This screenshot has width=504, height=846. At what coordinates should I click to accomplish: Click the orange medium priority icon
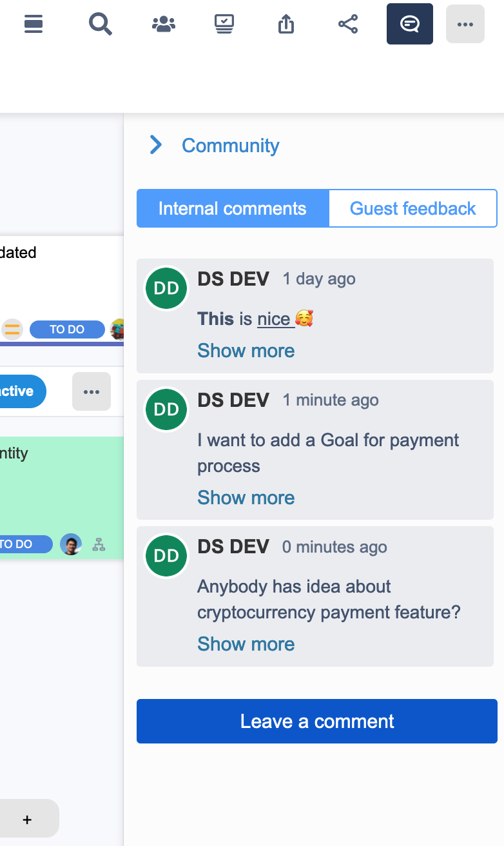12,330
